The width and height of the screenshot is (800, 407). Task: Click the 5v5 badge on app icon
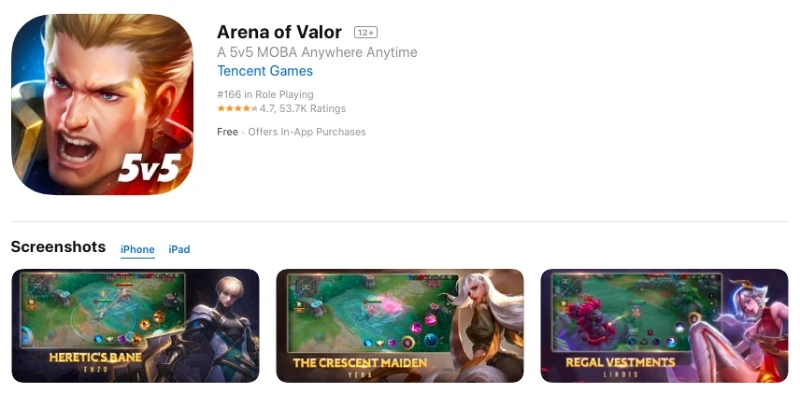149,168
